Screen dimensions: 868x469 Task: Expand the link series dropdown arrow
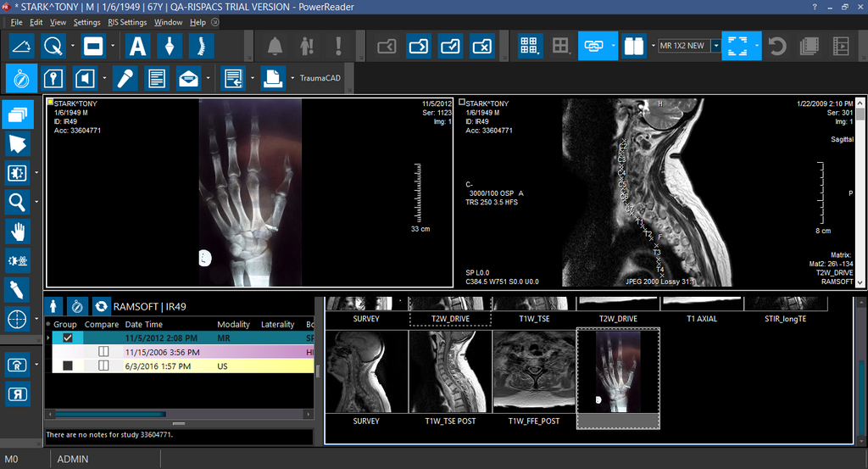[x=613, y=45]
